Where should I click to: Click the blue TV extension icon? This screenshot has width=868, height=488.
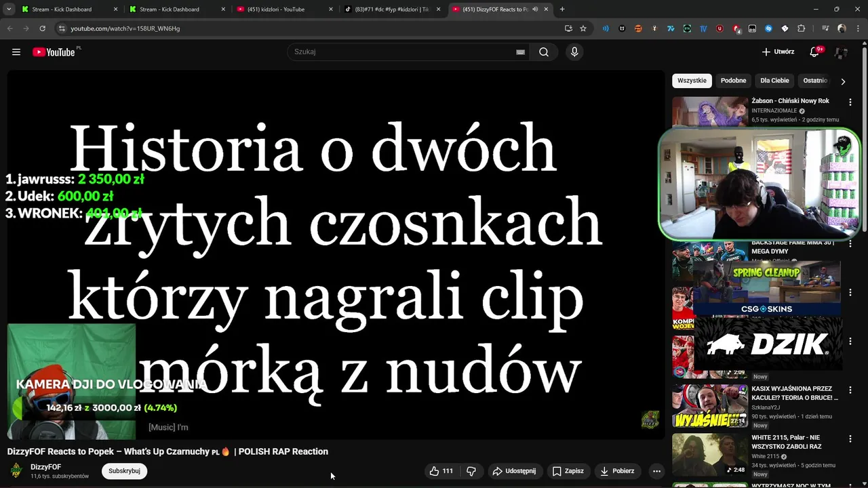pyautogui.click(x=703, y=28)
